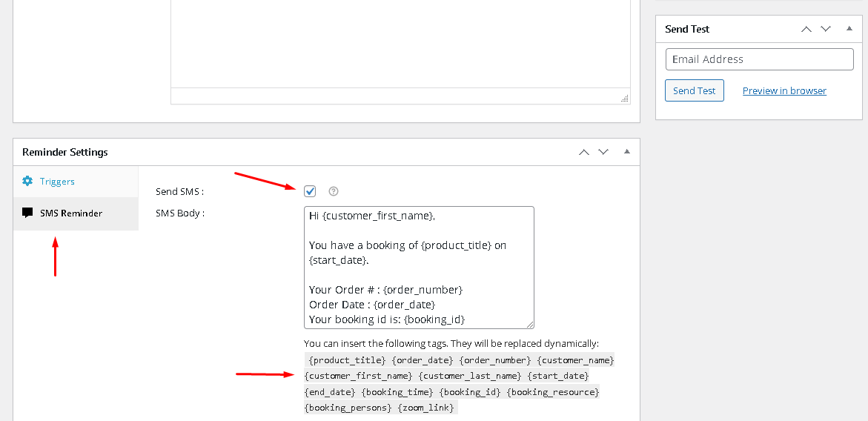The height and width of the screenshot is (421, 868).
Task: Click the {end_date} tag
Action: click(331, 392)
